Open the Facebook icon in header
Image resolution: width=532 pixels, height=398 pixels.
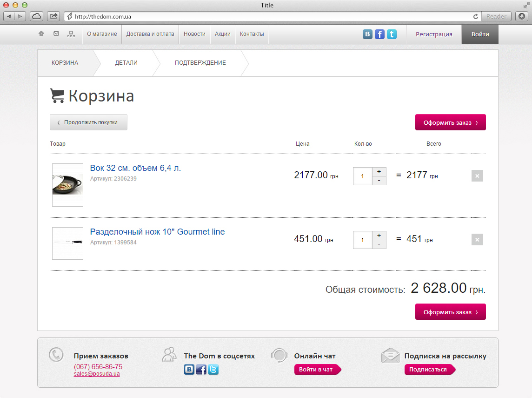tap(379, 34)
